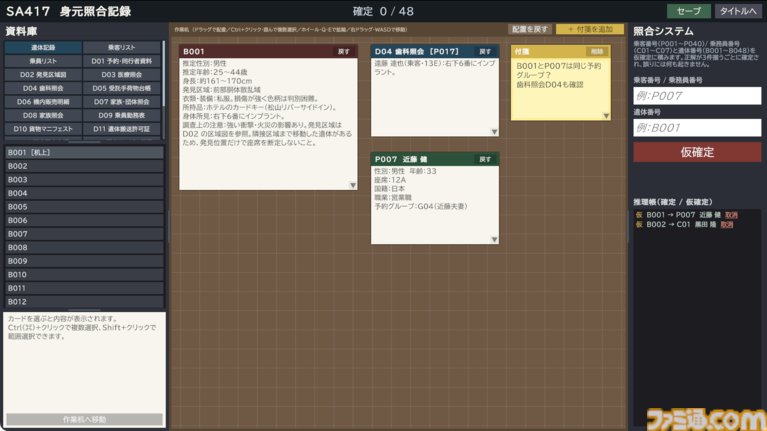Viewport: 767px width, 431px height.
Task: Open the D08 家族照会 tab
Action: point(43,115)
